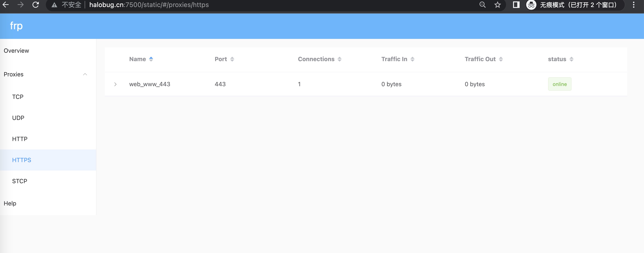Bookmark this page with the star icon
The height and width of the screenshot is (253, 644).
pos(498,5)
